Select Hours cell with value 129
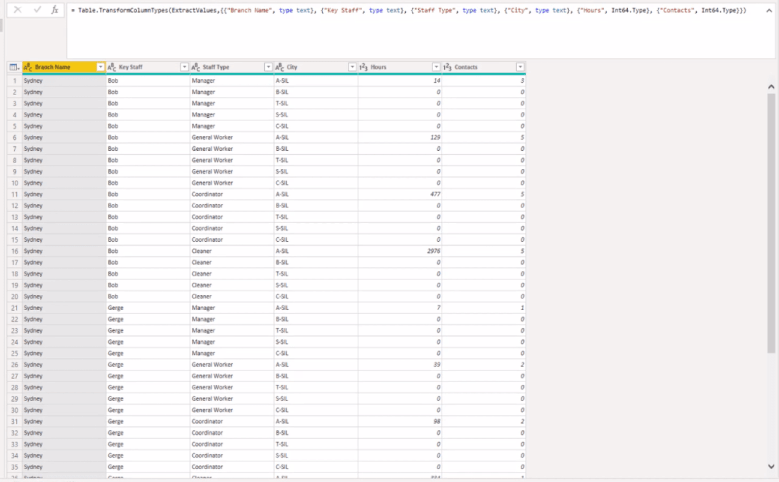Image resolution: width=779 pixels, height=482 pixels. click(400, 138)
